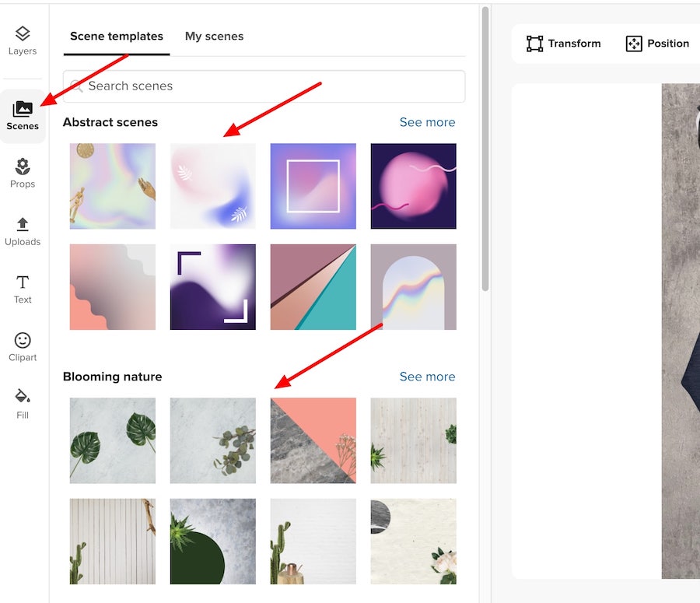Pick the salmon wavy edge gradient scene
The image size is (700, 603).
[x=113, y=287]
